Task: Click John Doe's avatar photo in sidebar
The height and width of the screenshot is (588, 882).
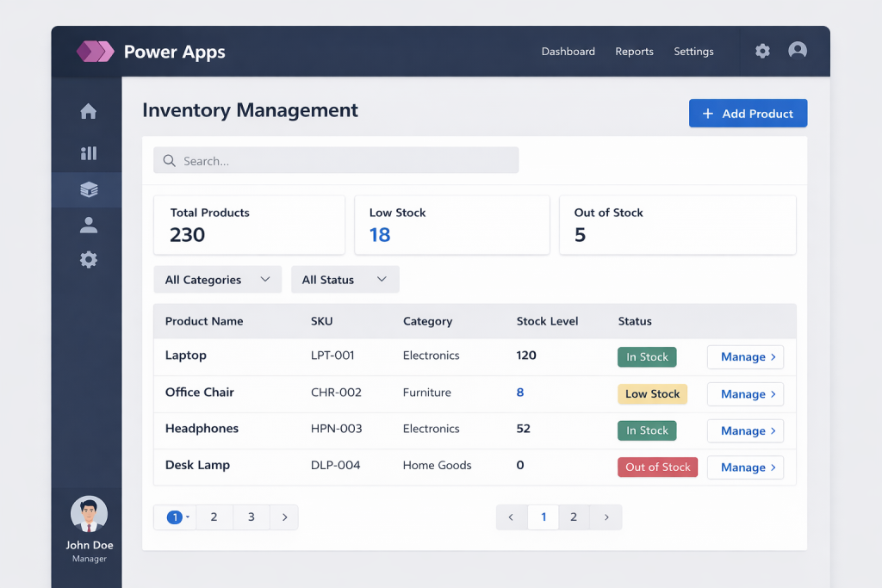Action: pyautogui.click(x=89, y=515)
